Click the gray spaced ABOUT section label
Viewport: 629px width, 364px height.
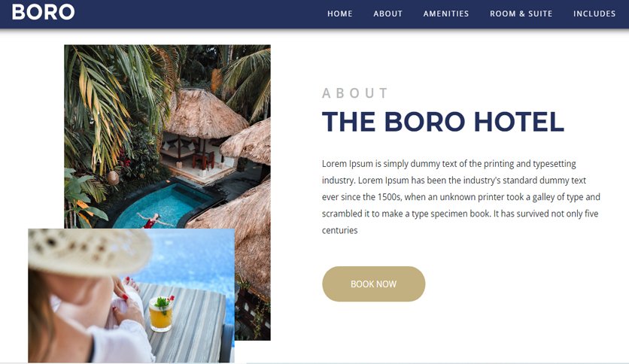click(x=355, y=93)
